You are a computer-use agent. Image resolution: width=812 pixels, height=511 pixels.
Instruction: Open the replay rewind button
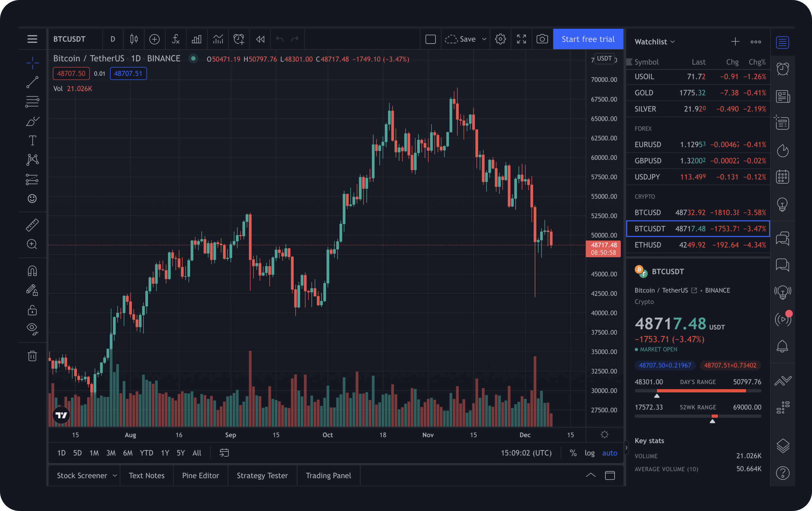(x=260, y=39)
